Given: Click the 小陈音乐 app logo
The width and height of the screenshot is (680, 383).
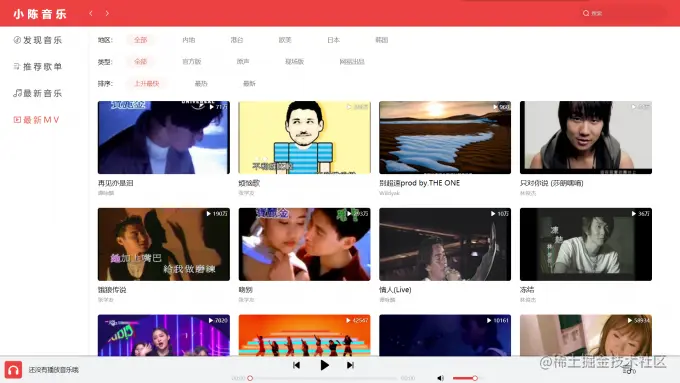Looking at the screenshot, I should pyautogui.click(x=40, y=14).
